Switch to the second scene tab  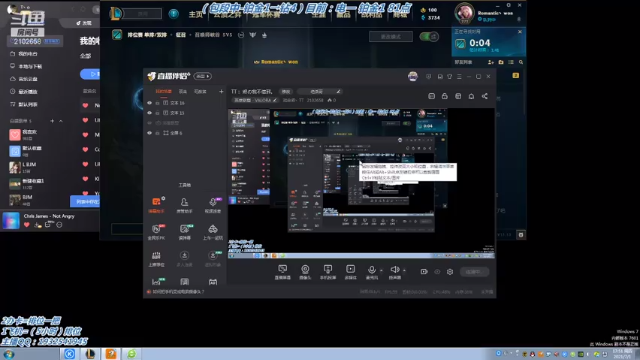183,91
